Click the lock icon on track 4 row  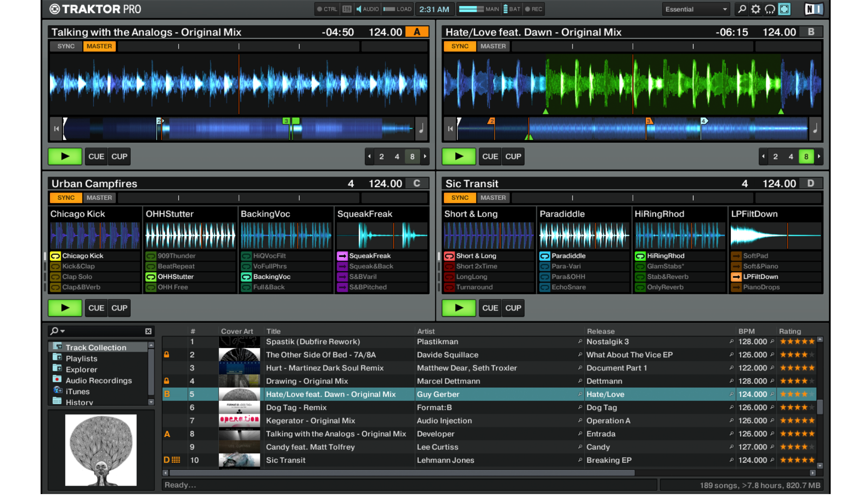pos(167,381)
